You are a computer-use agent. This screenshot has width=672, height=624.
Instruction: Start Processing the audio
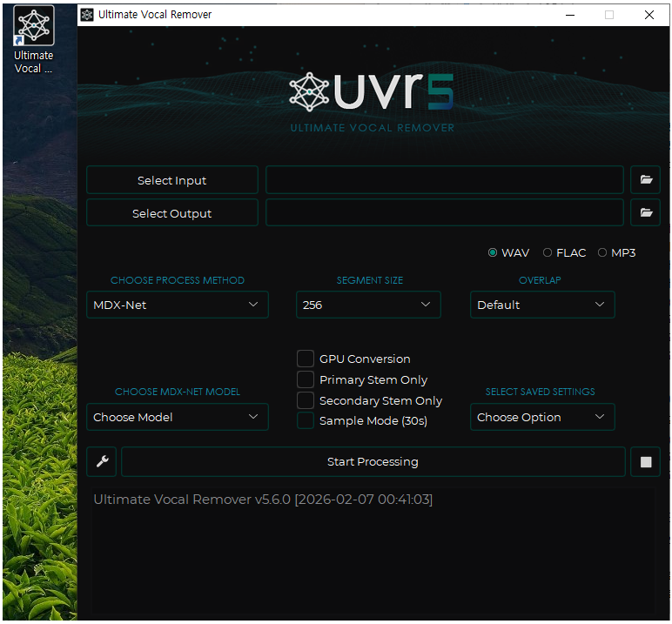tap(373, 461)
